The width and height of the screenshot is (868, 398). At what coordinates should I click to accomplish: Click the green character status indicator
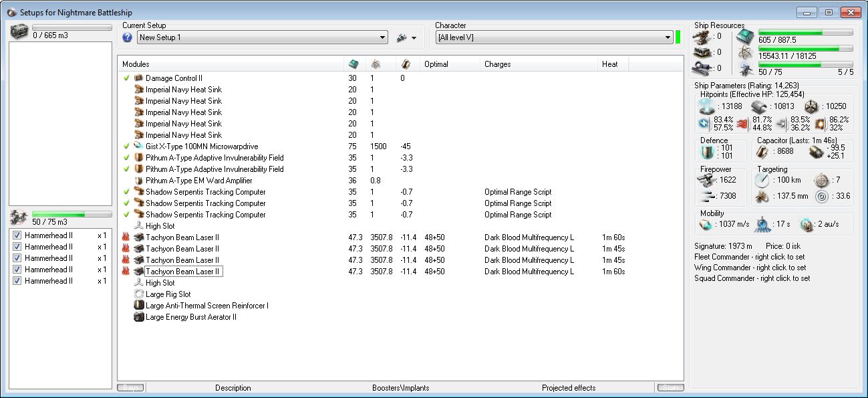click(x=678, y=37)
